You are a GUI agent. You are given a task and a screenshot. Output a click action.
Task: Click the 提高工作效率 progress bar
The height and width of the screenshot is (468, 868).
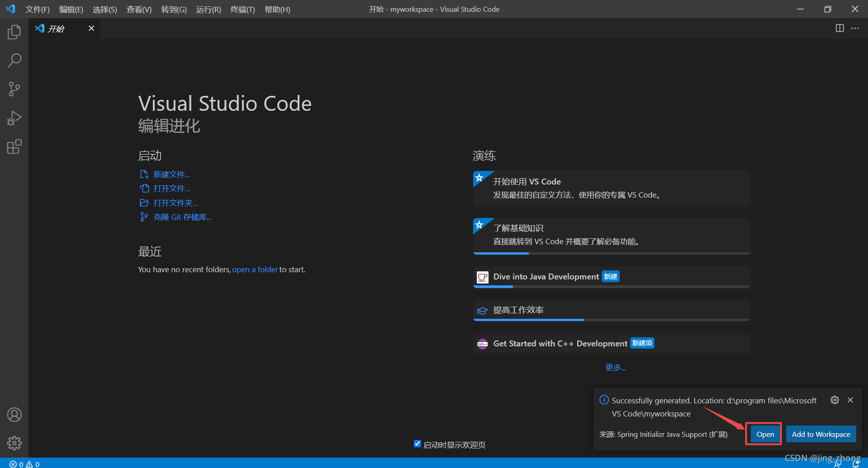pos(612,320)
